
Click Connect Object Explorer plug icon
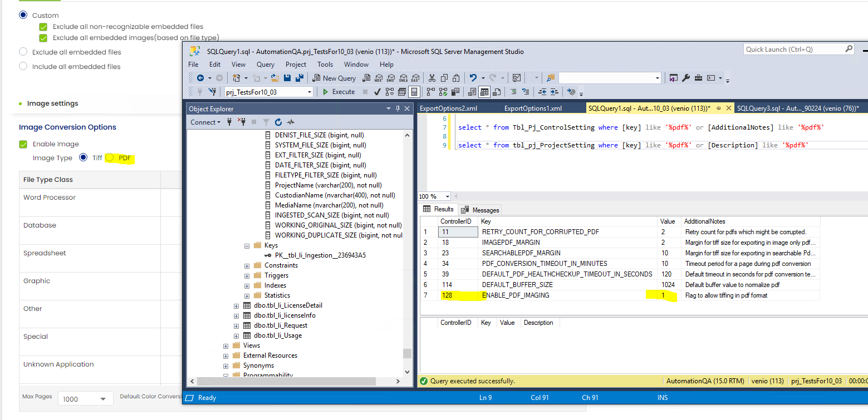pos(229,122)
